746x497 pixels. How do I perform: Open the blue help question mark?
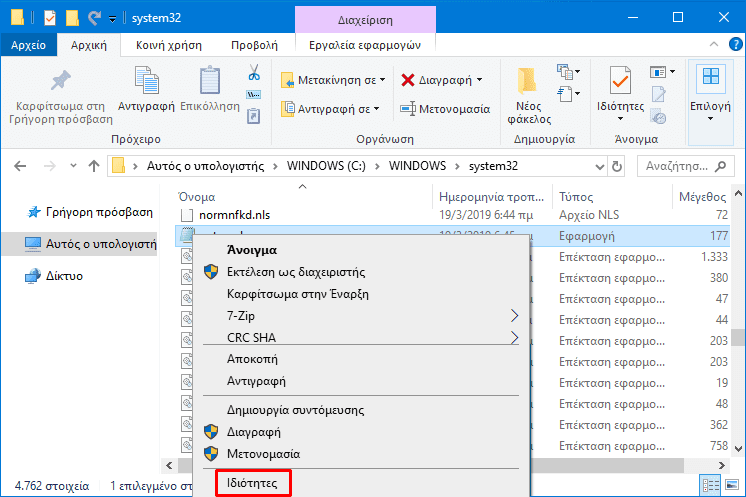731,45
